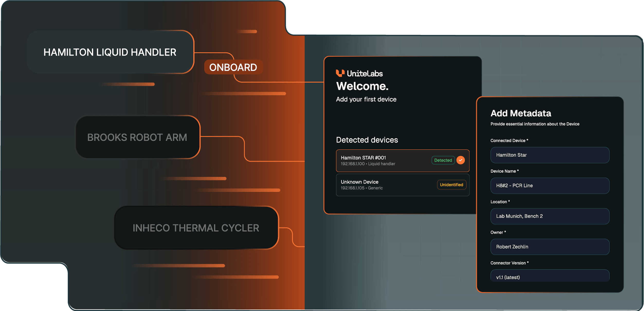
Task: Open the Add Metadata panel
Action: click(x=521, y=113)
